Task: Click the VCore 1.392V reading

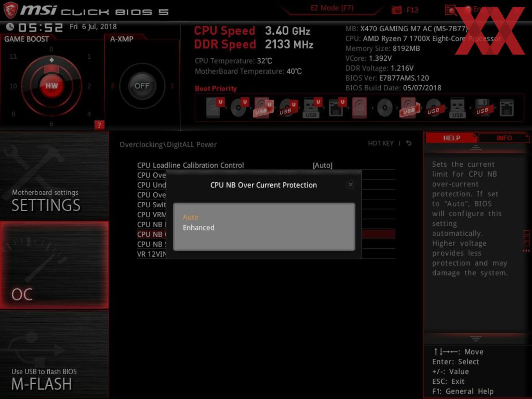Action: point(368,58)
